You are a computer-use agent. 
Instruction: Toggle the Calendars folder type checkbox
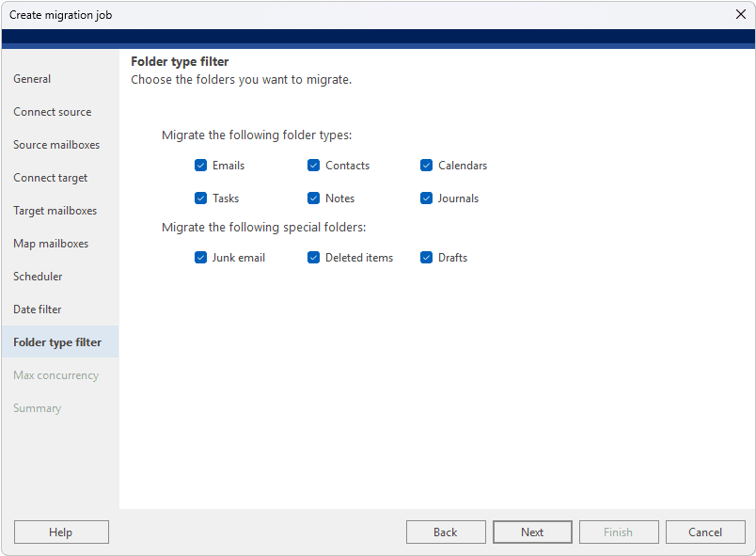(x=426, y=166)
